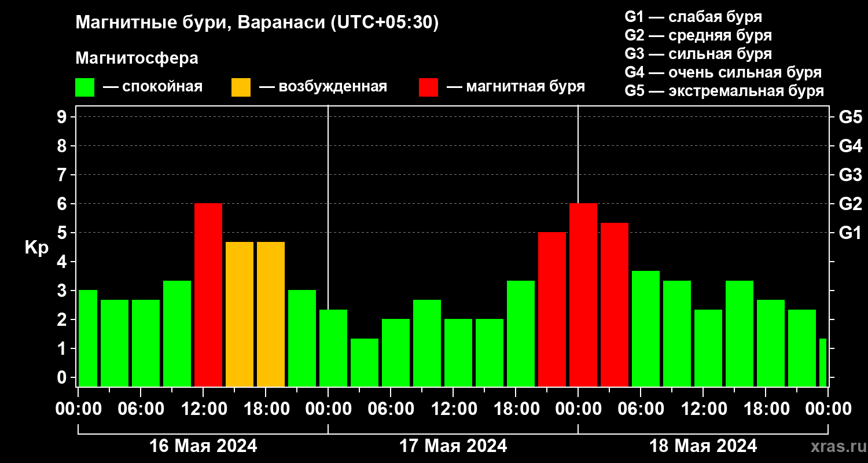Select the 'G1 — слабая буря' legend line

[693, 16]
